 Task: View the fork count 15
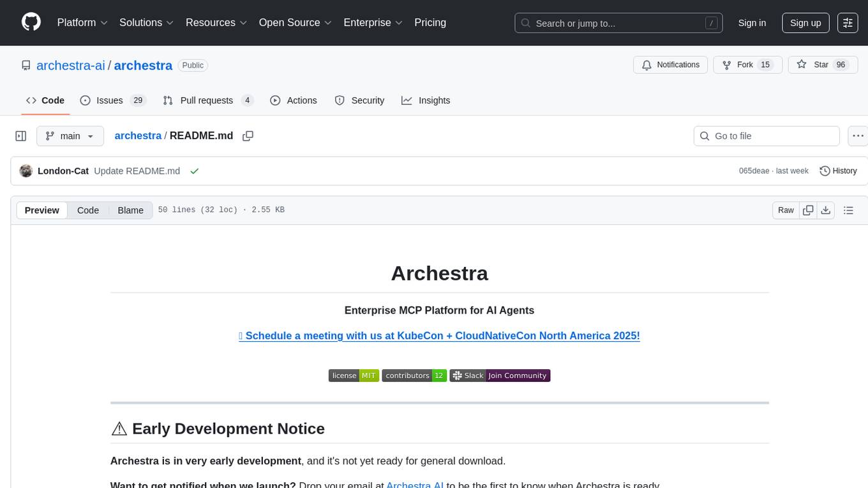(x=766, y=65)
